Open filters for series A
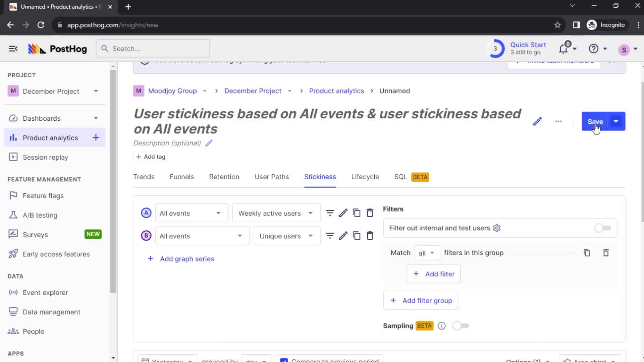The width and height of the screenshot is (644, 362). pos(330,213)
